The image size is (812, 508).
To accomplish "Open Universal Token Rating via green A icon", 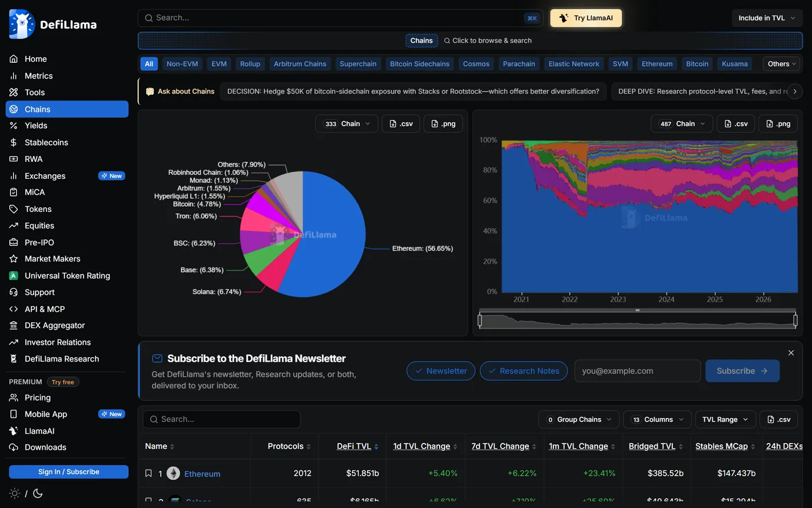I will coord(13,276).
